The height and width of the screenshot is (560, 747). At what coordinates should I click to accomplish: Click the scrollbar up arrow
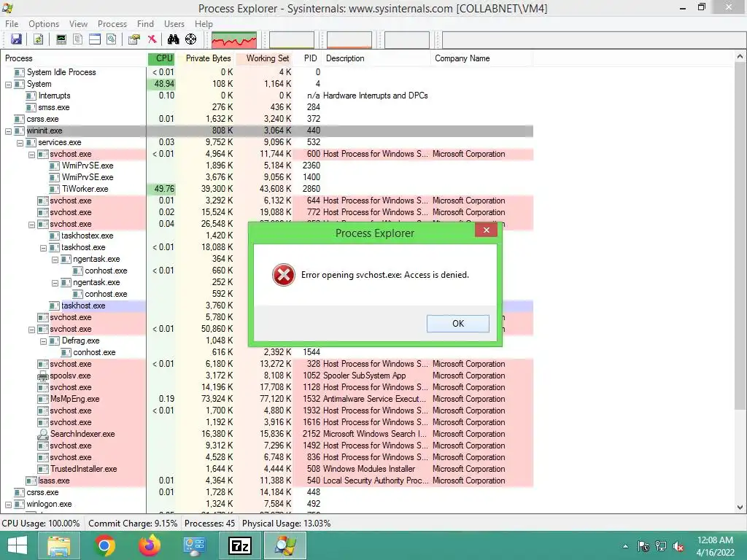tap(741, 58)
